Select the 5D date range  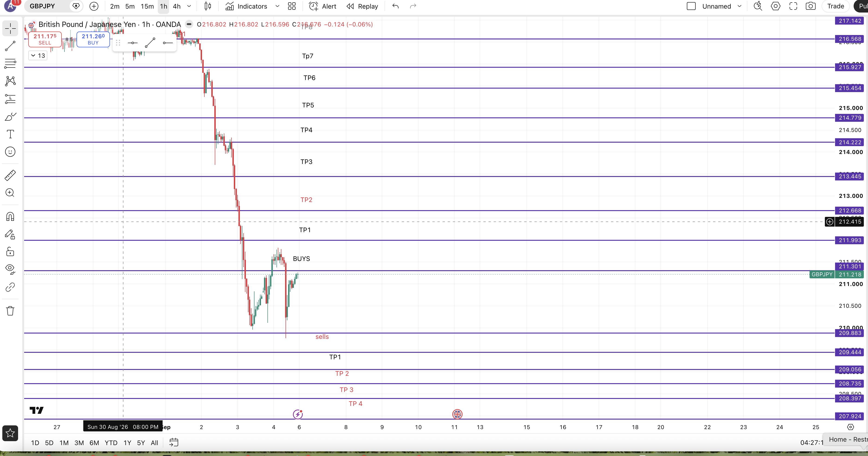[49, 443]
